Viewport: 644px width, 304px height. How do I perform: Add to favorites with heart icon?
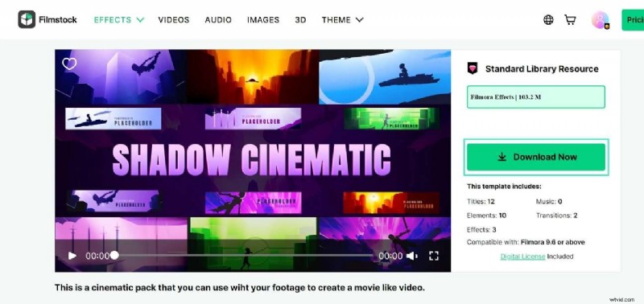click(69, 64)
